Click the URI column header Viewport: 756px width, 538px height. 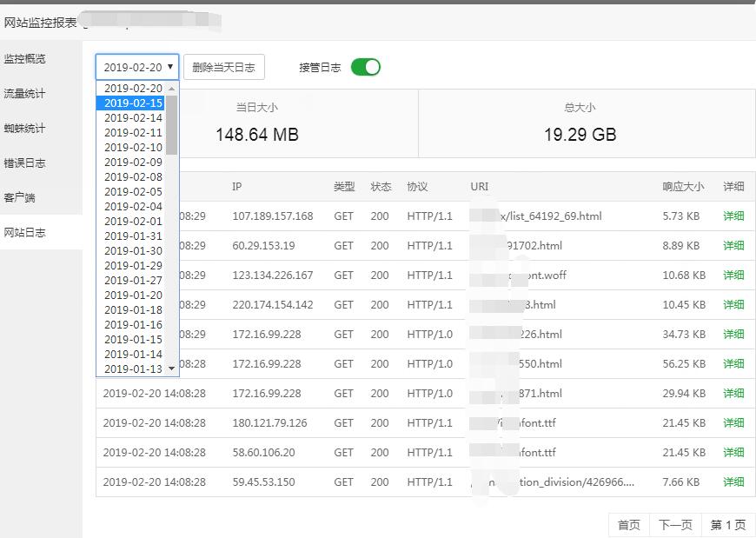pos(480,187)
